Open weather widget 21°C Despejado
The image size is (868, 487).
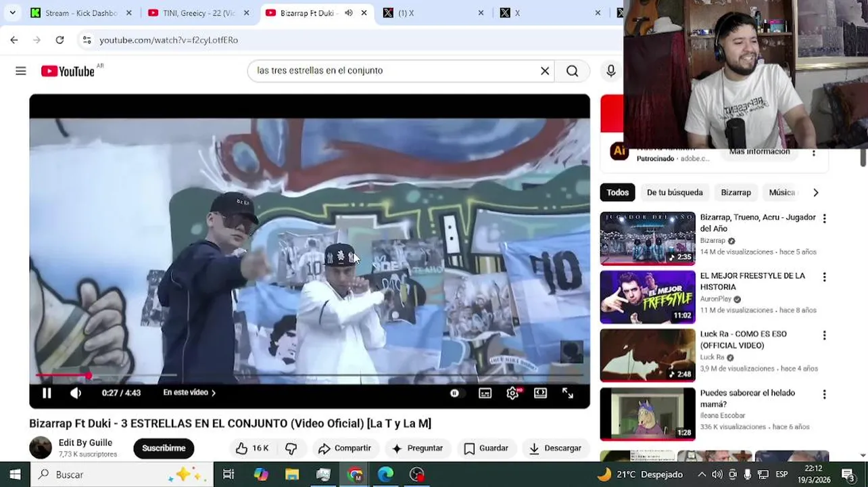tap(640, 474)
